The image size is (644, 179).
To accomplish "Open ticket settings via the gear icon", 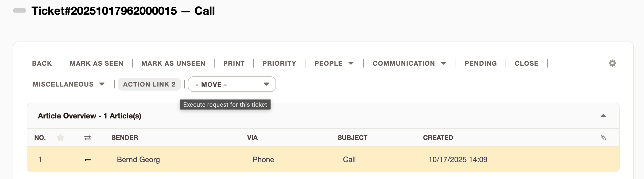I will 612,63.
